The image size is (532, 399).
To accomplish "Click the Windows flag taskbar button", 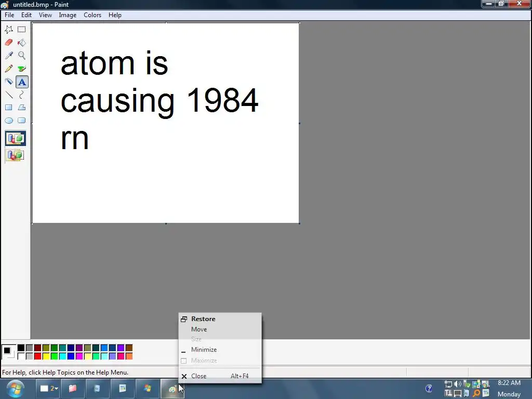I will [147, 389].
